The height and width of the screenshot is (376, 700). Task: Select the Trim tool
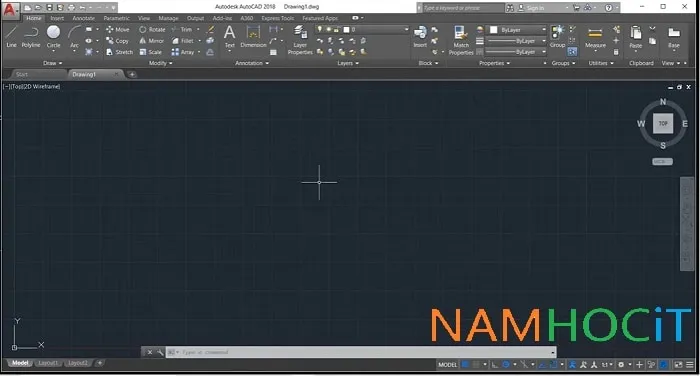pyautogui.click(x=182, y=29)
